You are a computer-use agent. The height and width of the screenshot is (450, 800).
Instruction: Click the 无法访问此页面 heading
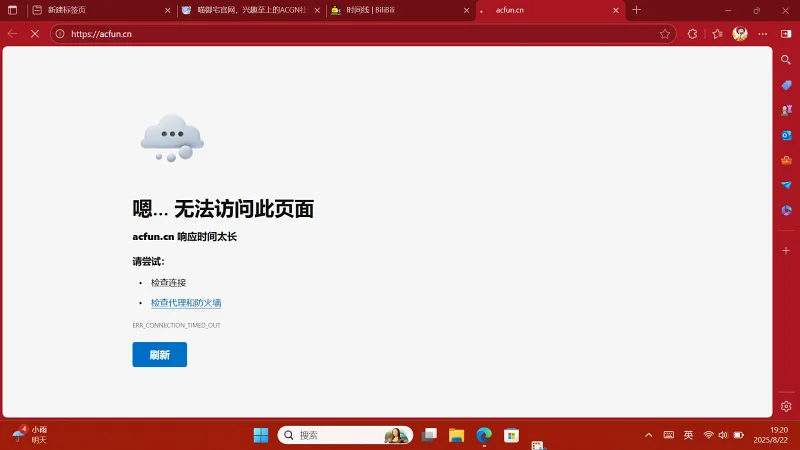[x=244, y=209]
